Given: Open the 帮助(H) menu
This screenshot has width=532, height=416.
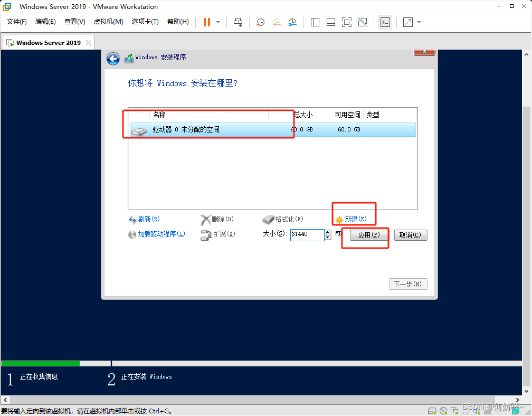Looking at the screenshot, I should click(x=178, y=22).
